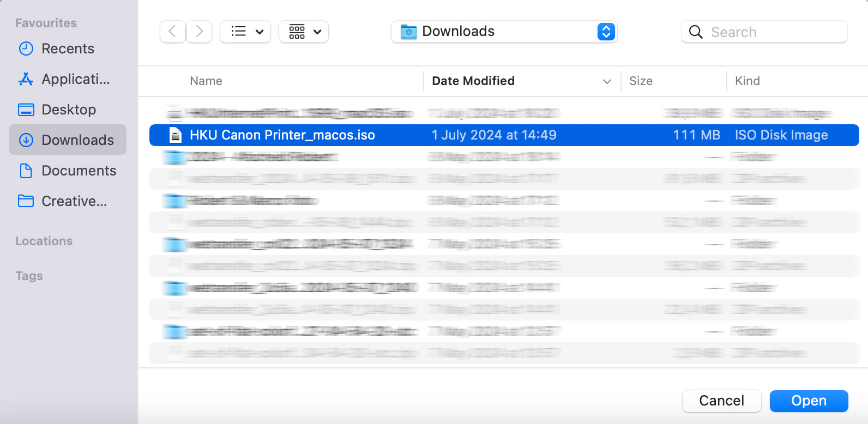Click the Desktop icon in sidebar
The width and height of the screenshot is (868, 424).
pyautogui.click(x=26, y=110)
